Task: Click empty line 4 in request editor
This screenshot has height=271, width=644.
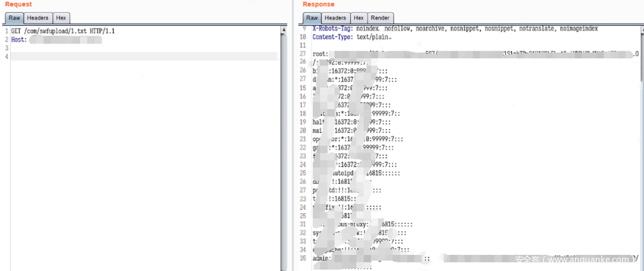Action: pos(143,56)
